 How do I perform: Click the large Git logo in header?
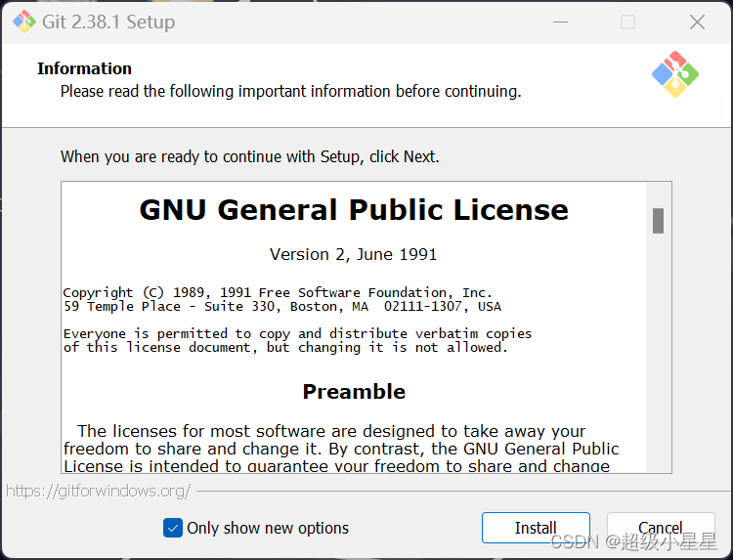click(675, 74)
